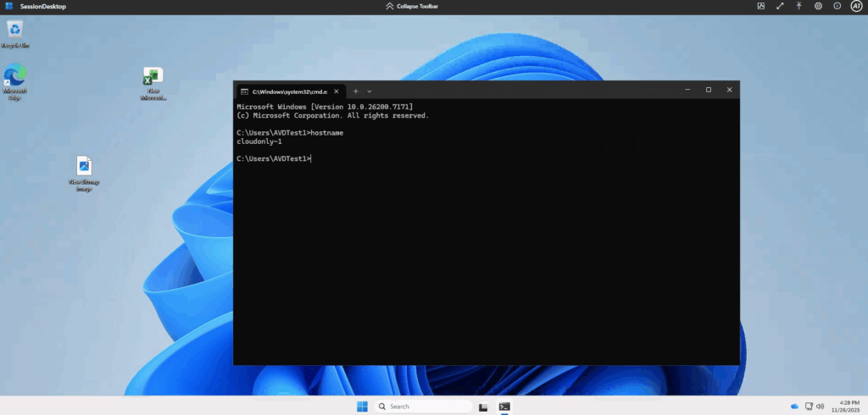Add a new terminal tab with plus button

(x=356, y=91)
